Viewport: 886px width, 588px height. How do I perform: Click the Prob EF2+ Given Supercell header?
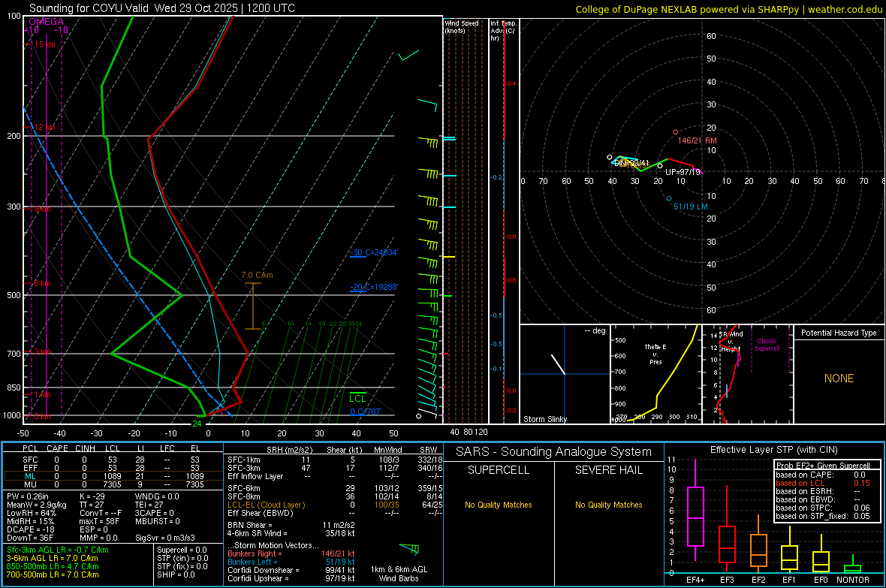click(x=823, y=466)
